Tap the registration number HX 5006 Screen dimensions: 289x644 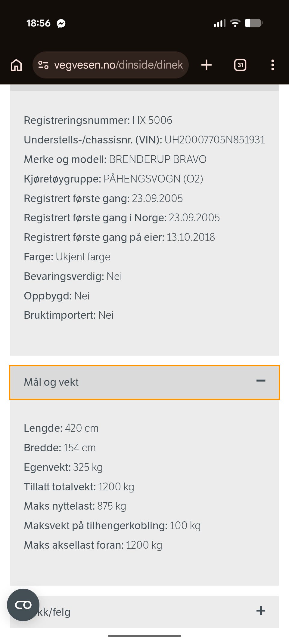pos(152,120)
